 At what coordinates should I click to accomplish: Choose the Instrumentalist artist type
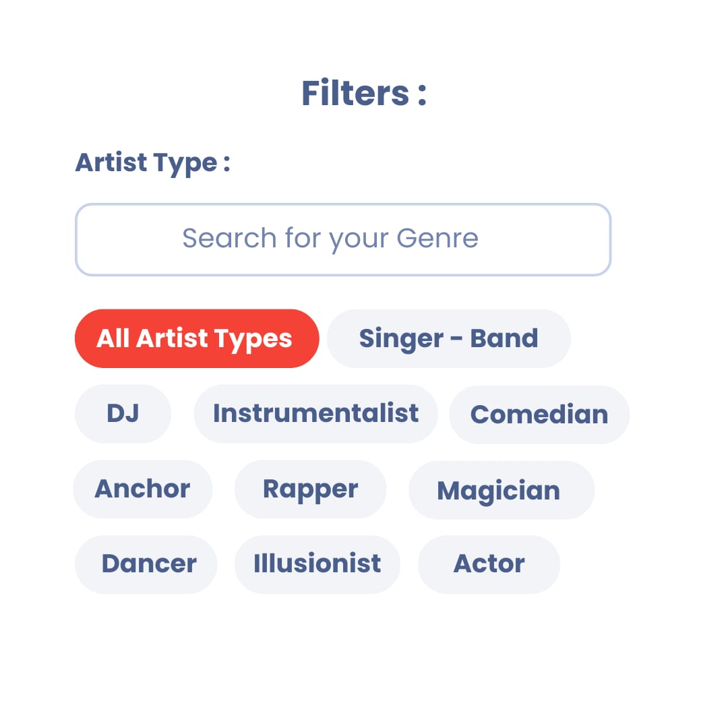tap(315, 414)
